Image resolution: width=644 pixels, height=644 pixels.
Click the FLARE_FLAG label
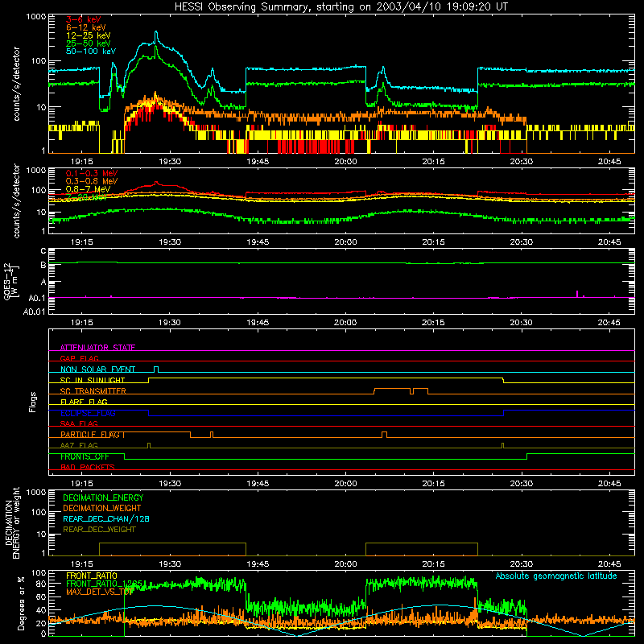pos(84,402)
